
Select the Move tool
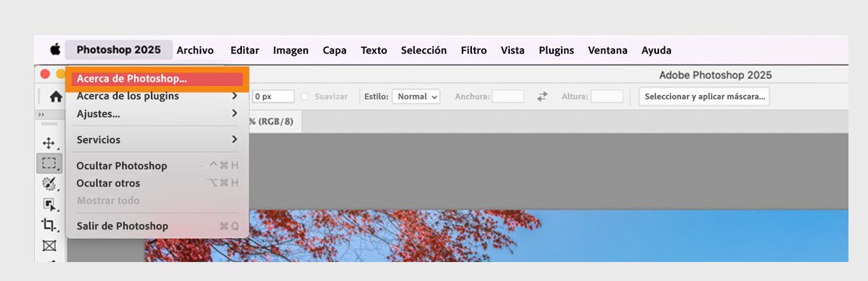coord(49,143)
